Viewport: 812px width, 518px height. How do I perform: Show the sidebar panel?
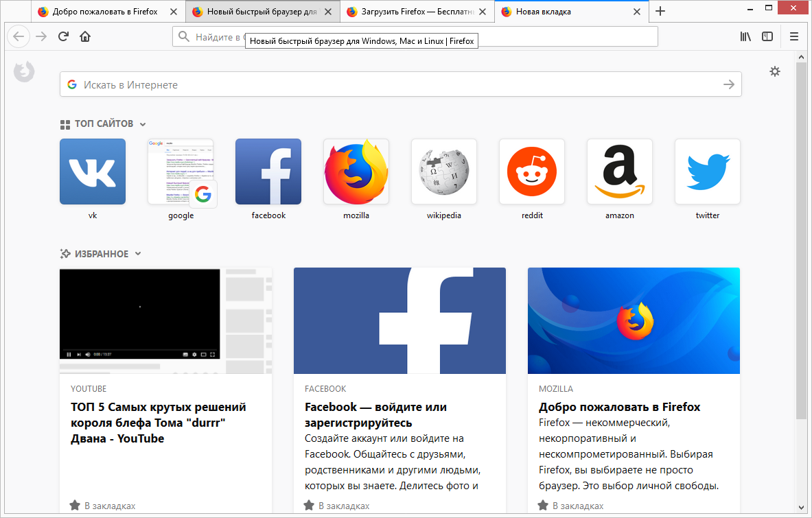pyautogui.click(x=767, y=36)
